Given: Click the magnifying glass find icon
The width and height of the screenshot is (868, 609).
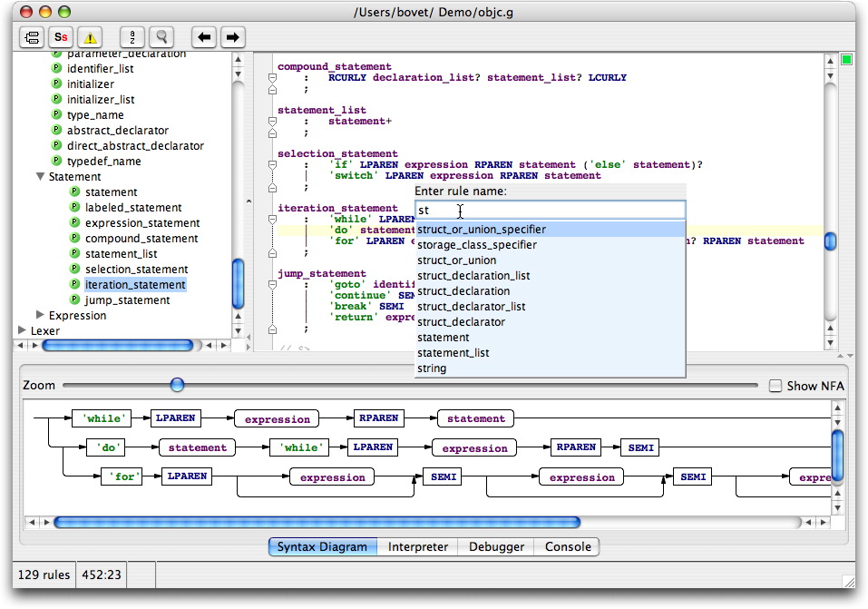Looking at the screenshot, I should point(161,37).
